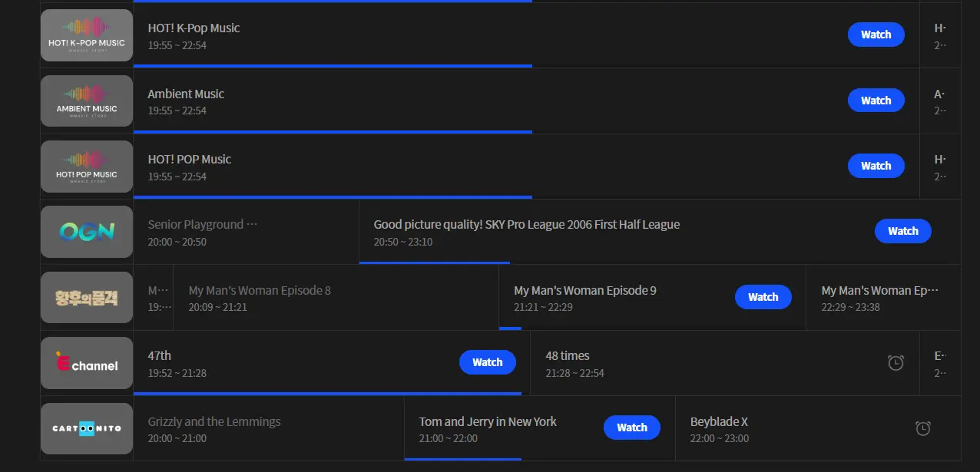
Task: Select Good picture quality! SKY Pro League title
Action: [527, 225]
